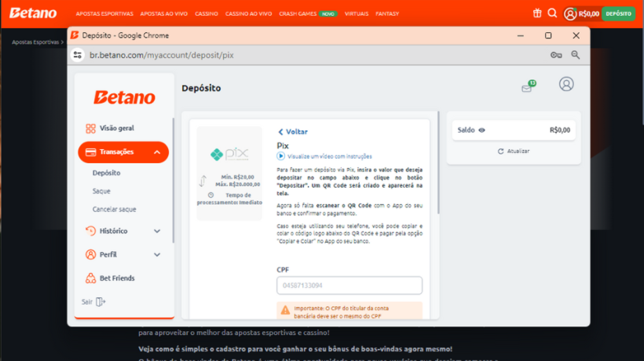Click the gift box promotions icon
Screen dimensions: 644x361
point(537,13)
